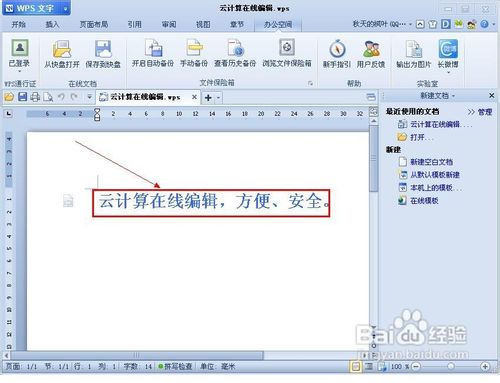
Task: Click the 管理 link in task pane
Action: 485,112
